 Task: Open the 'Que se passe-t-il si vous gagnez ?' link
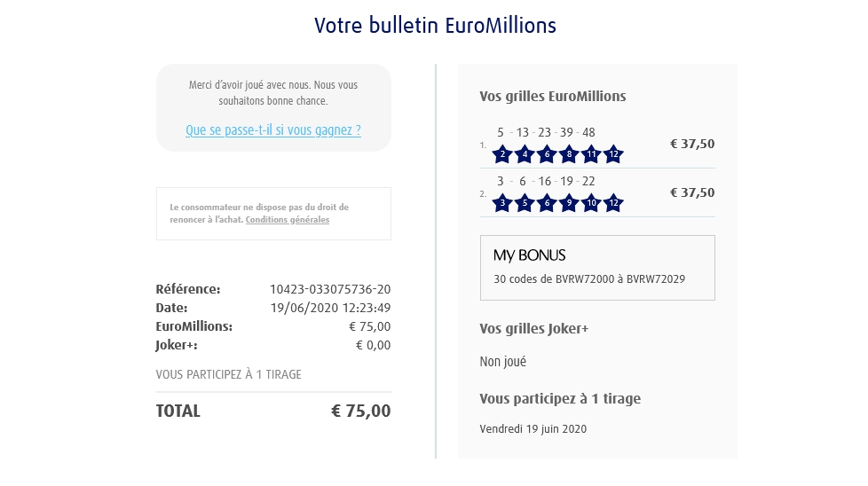click(x=273, y=130)
